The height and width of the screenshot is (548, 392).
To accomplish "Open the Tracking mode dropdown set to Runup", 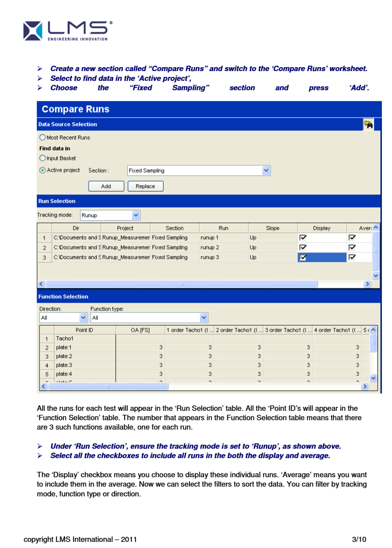I will (x=110, y=215).
